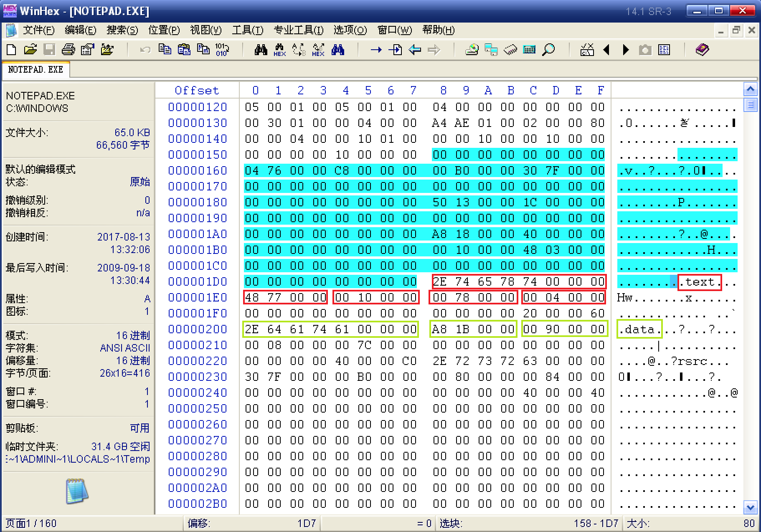Click scrollbar up arrow in hex view

click(751, 89)
